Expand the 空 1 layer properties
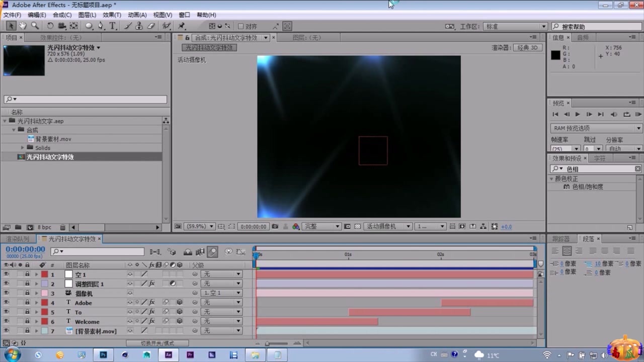644x362 pixels. coord(36,275)
